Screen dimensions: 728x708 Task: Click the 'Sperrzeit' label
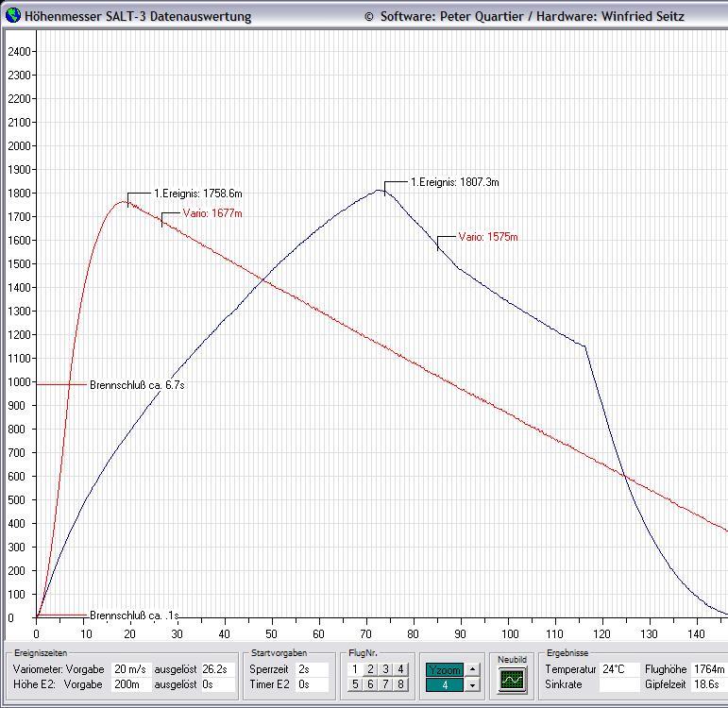click(269, 669)
